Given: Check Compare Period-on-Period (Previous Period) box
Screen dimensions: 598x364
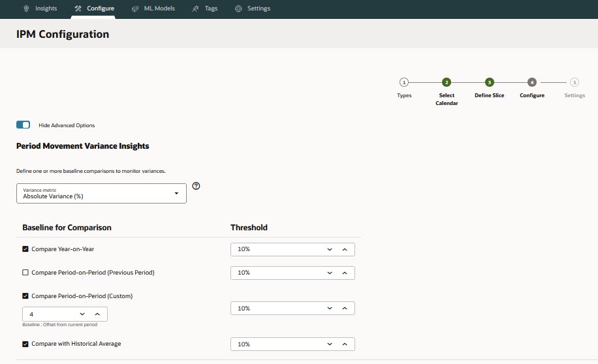Looking at the screenshot, I should (x=25, y=273).
